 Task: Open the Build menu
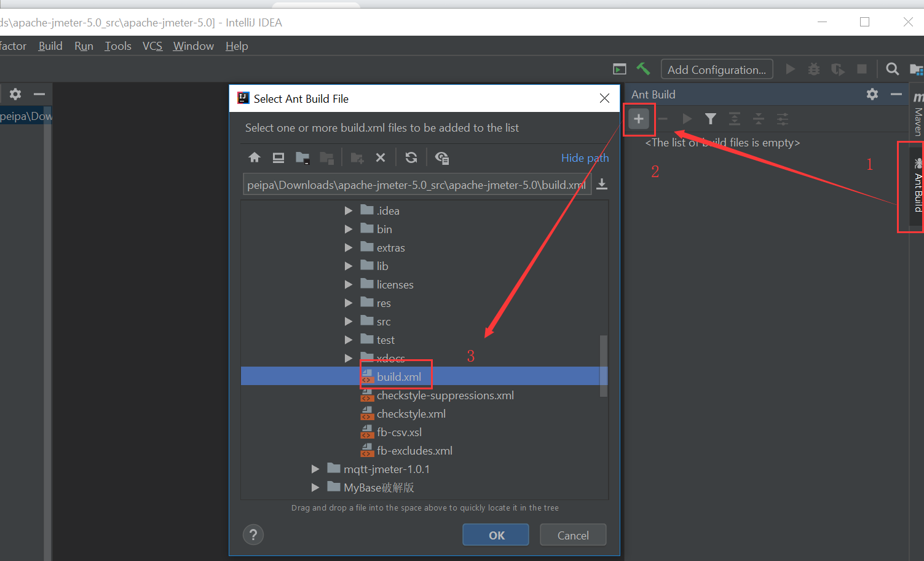[50, 46]
